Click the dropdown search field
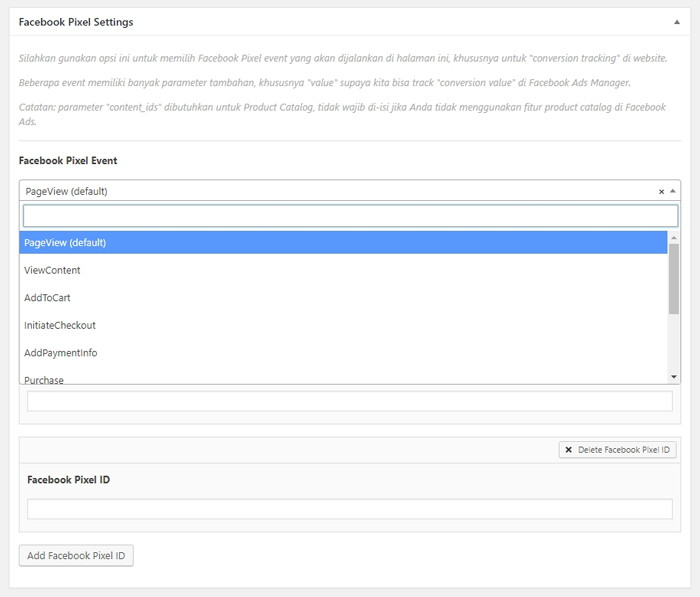 point(350,216)
